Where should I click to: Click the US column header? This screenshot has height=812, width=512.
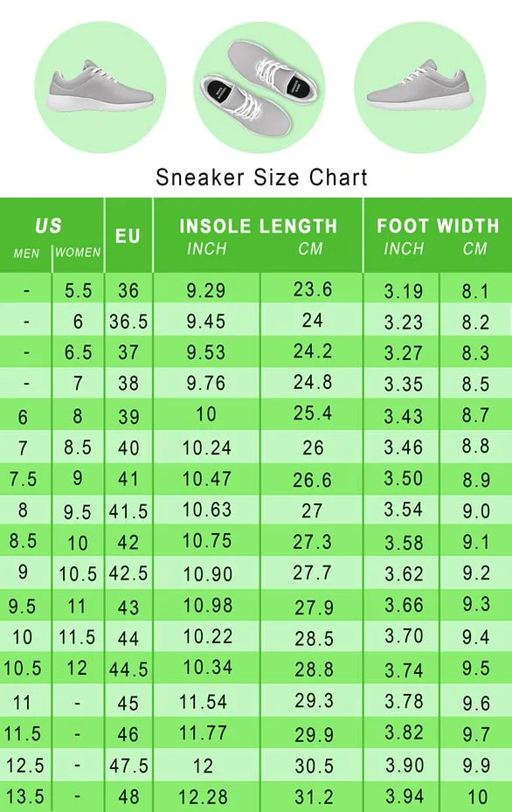tap(49, 226)
